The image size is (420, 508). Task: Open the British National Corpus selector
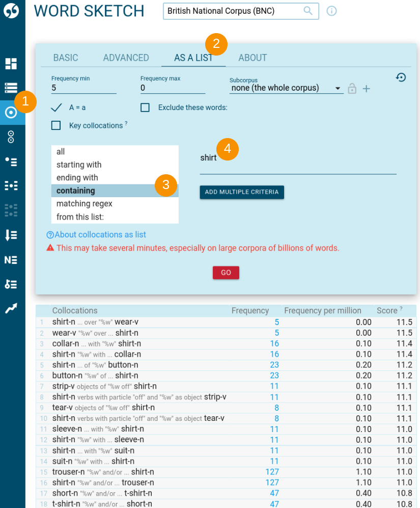(x=240, y=11)
